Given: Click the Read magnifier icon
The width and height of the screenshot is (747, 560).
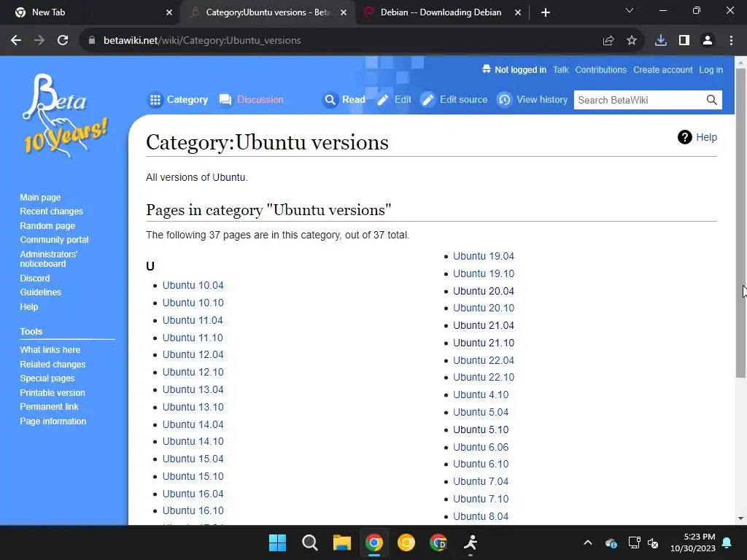Looking at the screenshot, I should pos(330,100).
